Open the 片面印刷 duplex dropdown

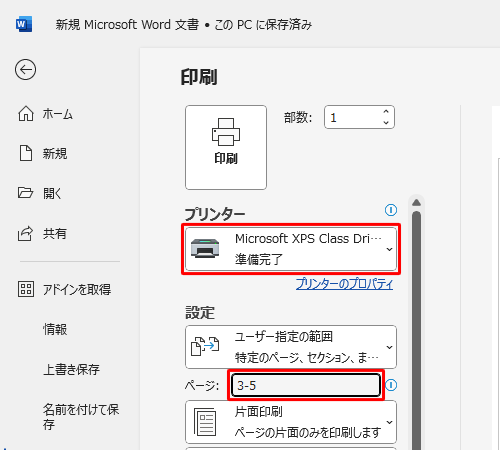(291, 422)
